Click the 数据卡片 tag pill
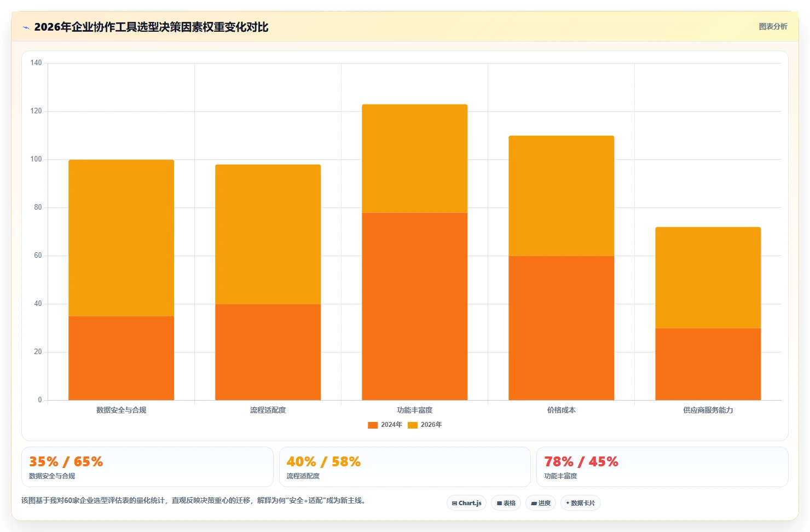This screenshot has height=532, width=810. 580,503
